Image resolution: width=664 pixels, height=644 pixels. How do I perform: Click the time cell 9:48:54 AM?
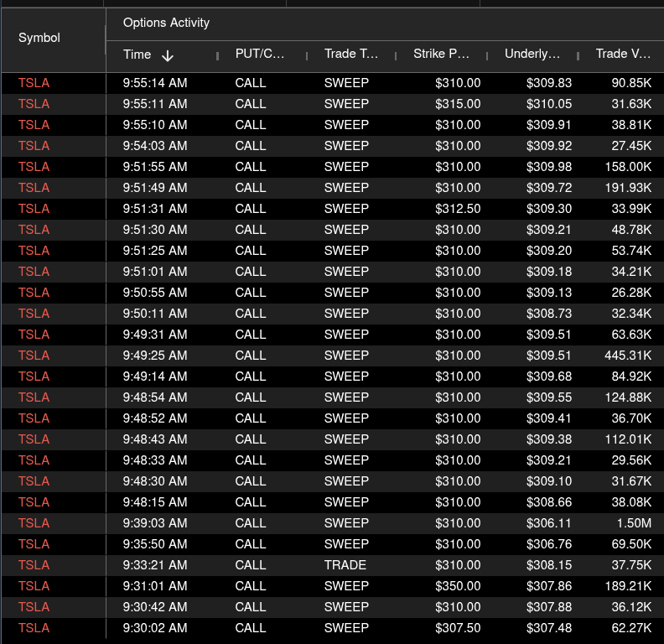click(x=155, y=397)
